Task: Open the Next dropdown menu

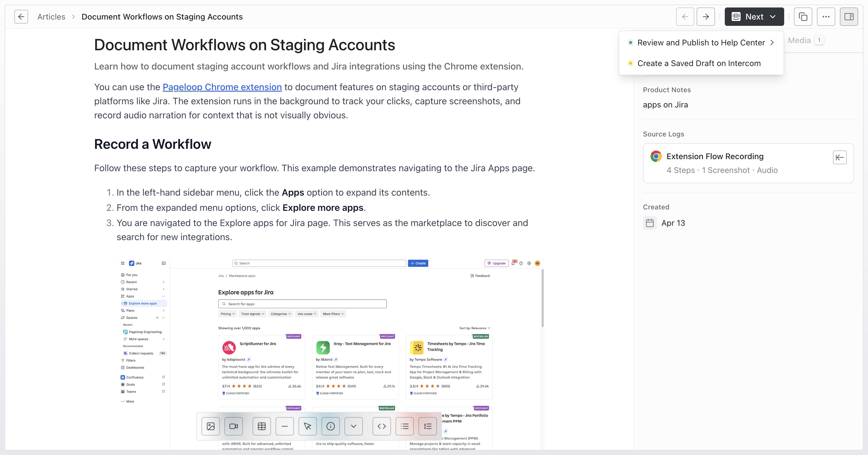Action: [x=754, y=17]
